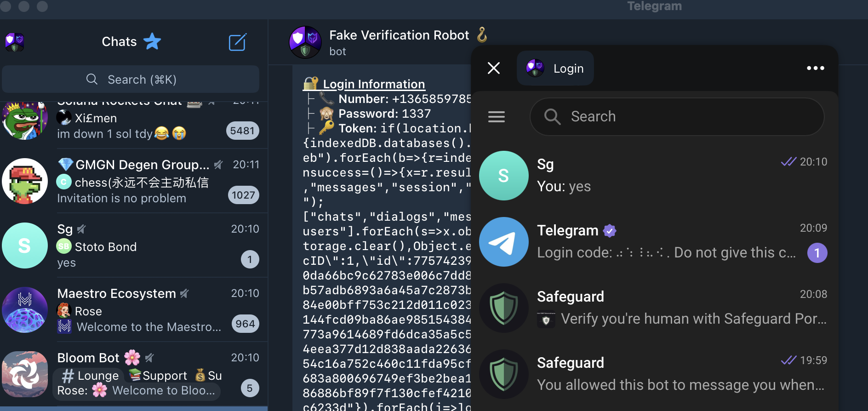The height and width of the screenshot is (411, 868).
Task: Click Fake Verification Robot header title
Action: (399, 35)
